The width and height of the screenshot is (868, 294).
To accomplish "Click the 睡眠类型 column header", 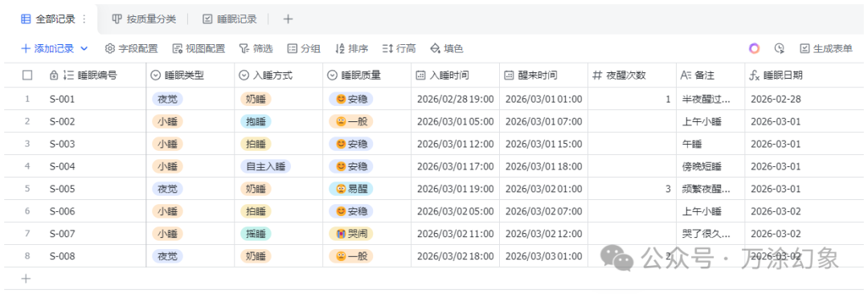I will click(x=190, y=76).
